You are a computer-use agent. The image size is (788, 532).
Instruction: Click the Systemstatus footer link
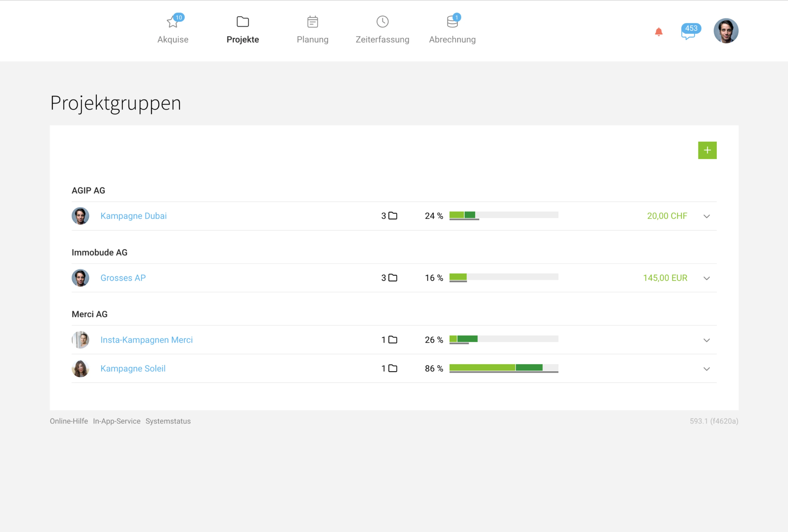tap(168, 421)
